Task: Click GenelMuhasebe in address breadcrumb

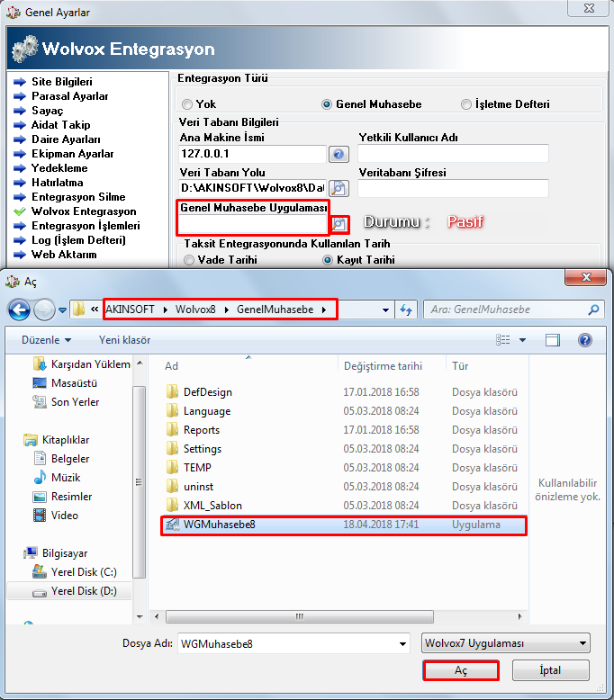Action: 275,310
